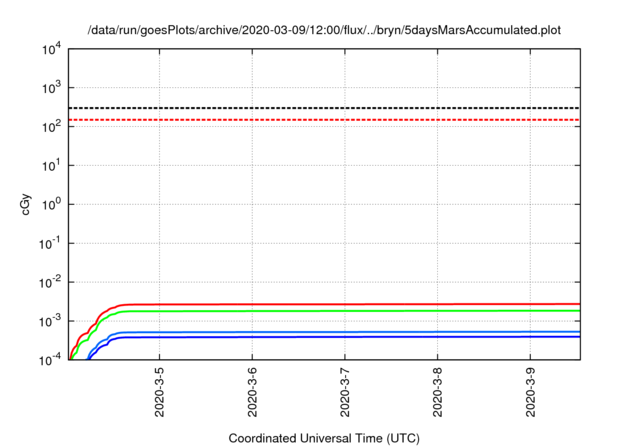This screenshot has width=640, height=448.
Task: Click the 2020-3-6 date tick label
Action: [x=252, y=392]
